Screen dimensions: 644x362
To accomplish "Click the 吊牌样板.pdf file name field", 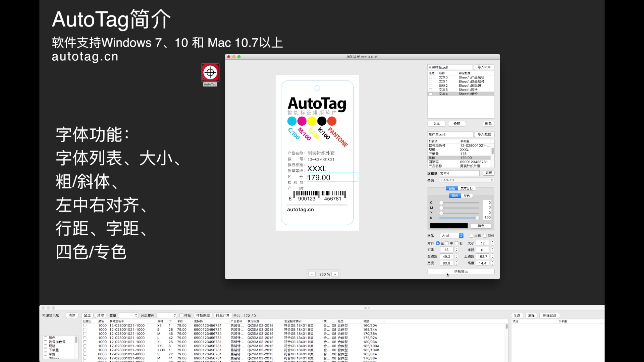I will (450, 67).
